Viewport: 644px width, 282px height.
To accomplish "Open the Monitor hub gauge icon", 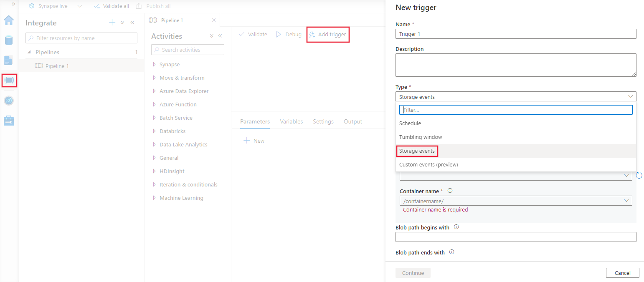I will 9,101.
